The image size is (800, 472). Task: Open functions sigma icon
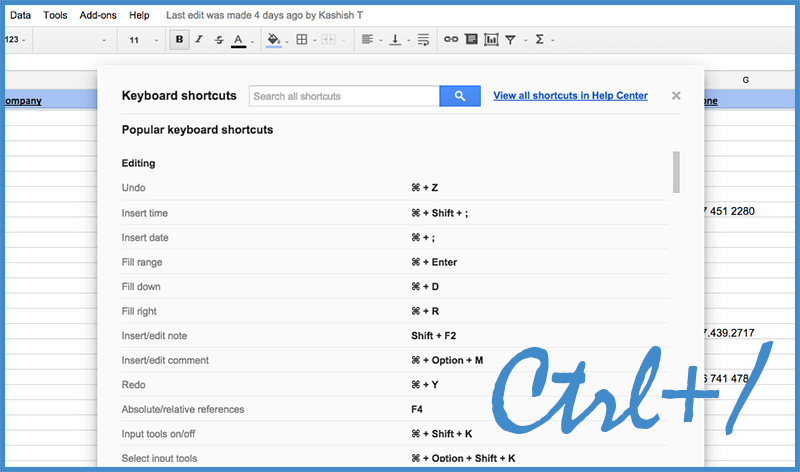pyautogui.click(x=539, y=39)
